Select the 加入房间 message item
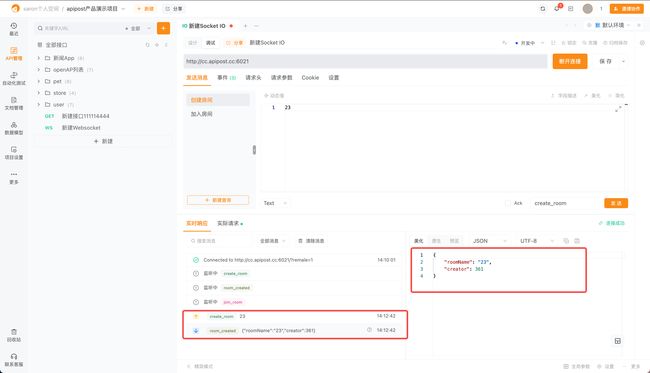This screenshot has width=650, height=373. [x=218, y=114]
